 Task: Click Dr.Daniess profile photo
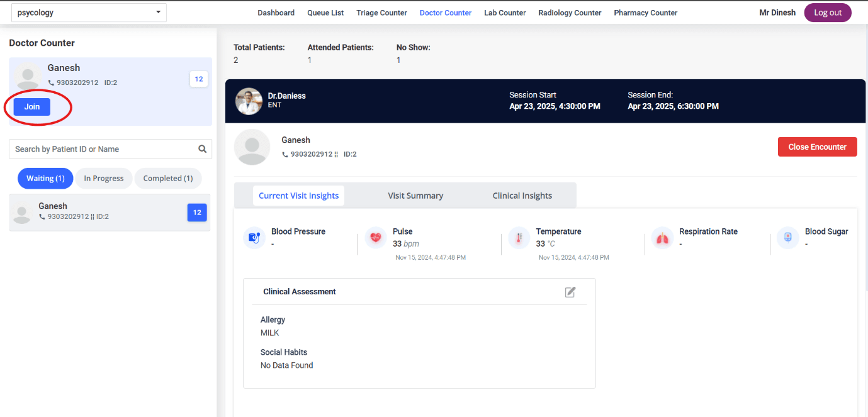[249, 101]
